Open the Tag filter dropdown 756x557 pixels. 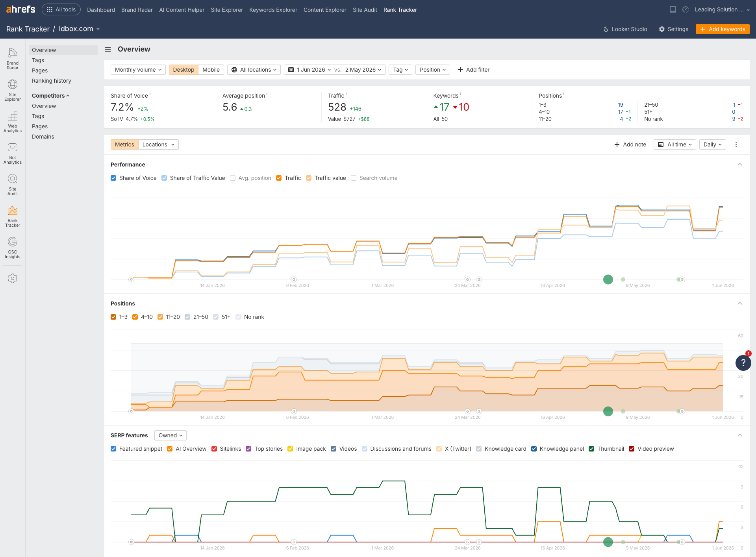pyautogui.click(x=400, y=70)
